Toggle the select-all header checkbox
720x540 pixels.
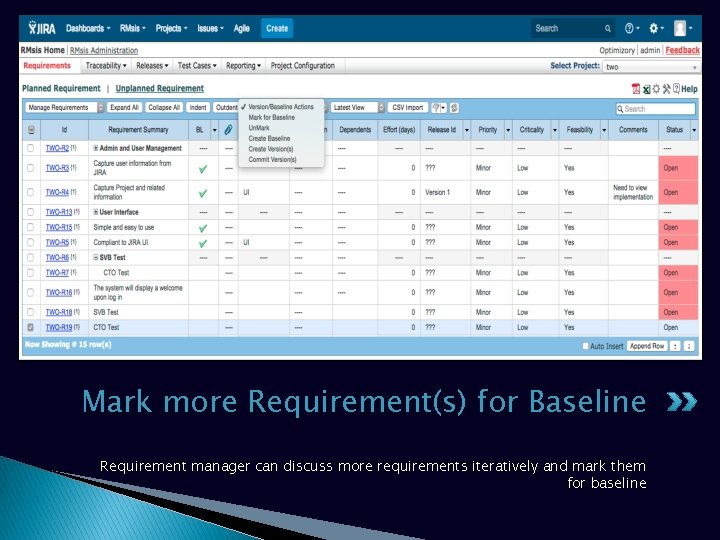31,130
